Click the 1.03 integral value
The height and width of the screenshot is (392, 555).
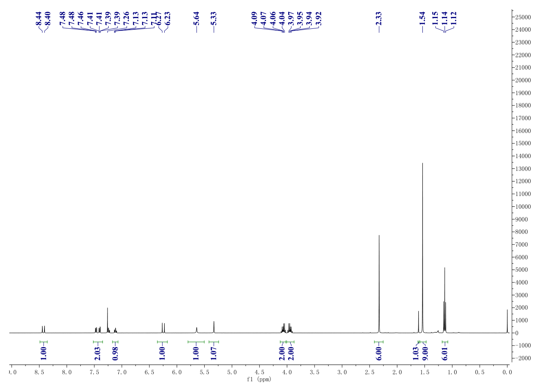tap(416, 354)
